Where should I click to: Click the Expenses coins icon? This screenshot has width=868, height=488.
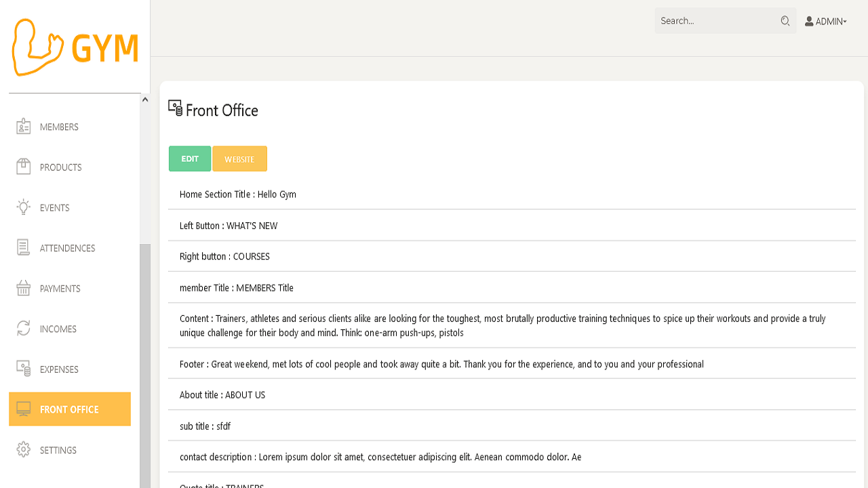(23, 369)
